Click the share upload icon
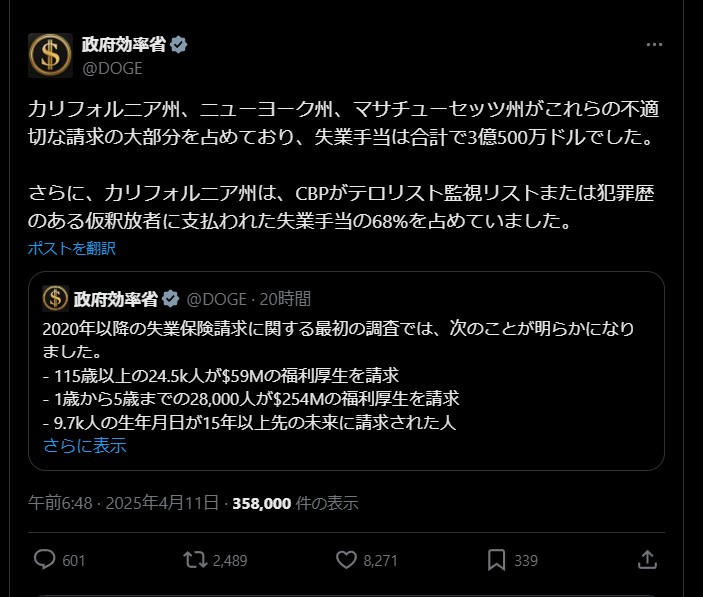This screenshot has width=703, height=597. pos(647,559)
